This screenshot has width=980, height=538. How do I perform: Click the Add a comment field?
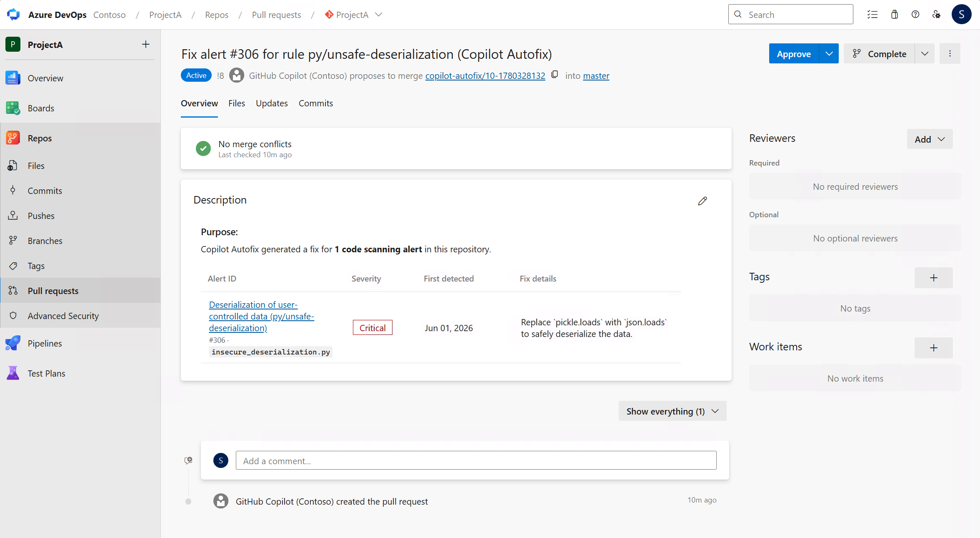pyautogui.click(x=476, y=460)
